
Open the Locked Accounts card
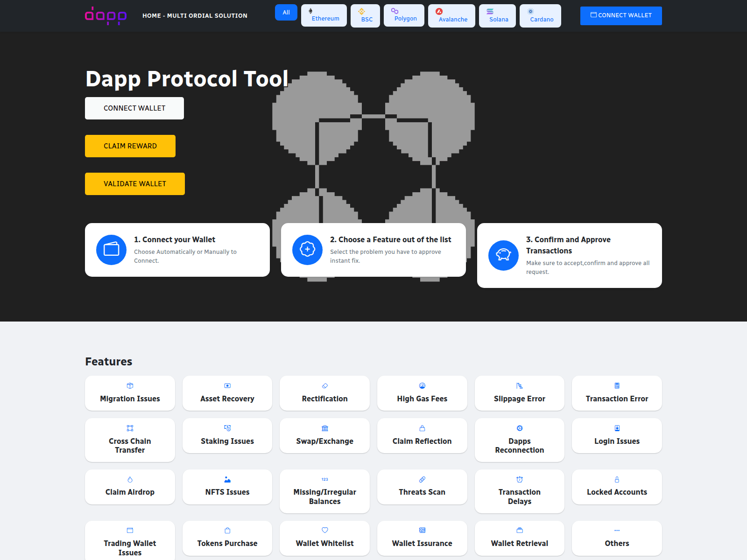[x=617, y=487]
